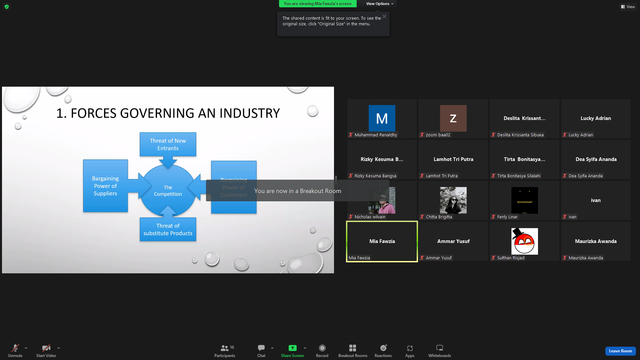Click 'The Competition' circle in the diagram
This screenshot has height=360, width=640.
pos(168,191)
